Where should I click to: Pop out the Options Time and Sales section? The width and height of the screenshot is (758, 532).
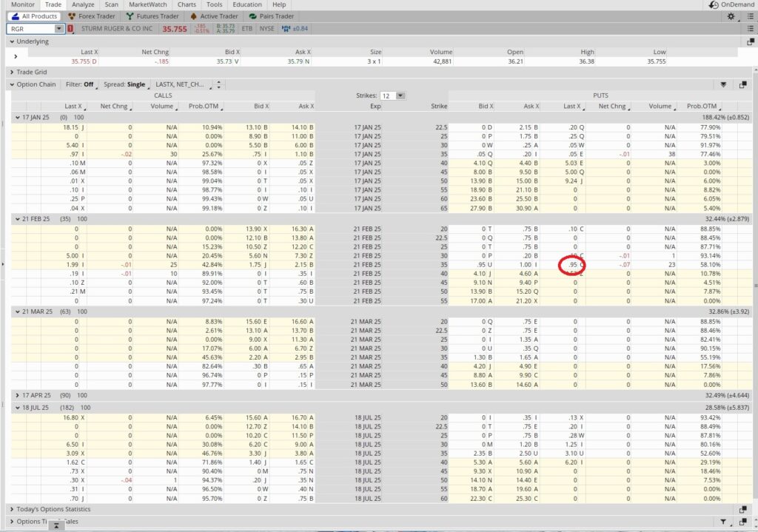click(x=743, y=522)
